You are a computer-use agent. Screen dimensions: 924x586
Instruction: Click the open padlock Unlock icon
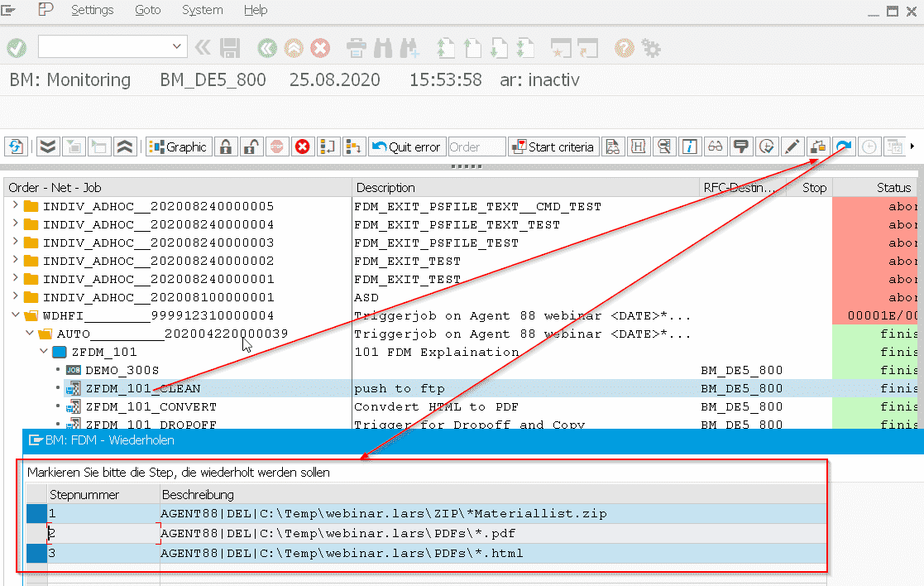pos(251,146)
